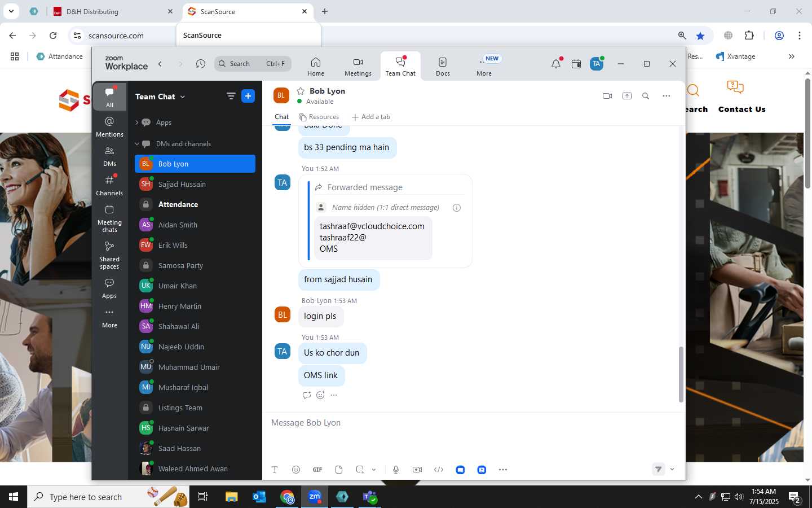This screenshot has width=812, height=508.
Task: Star the Bob Lyon conversation
Action: click(301, 91)
